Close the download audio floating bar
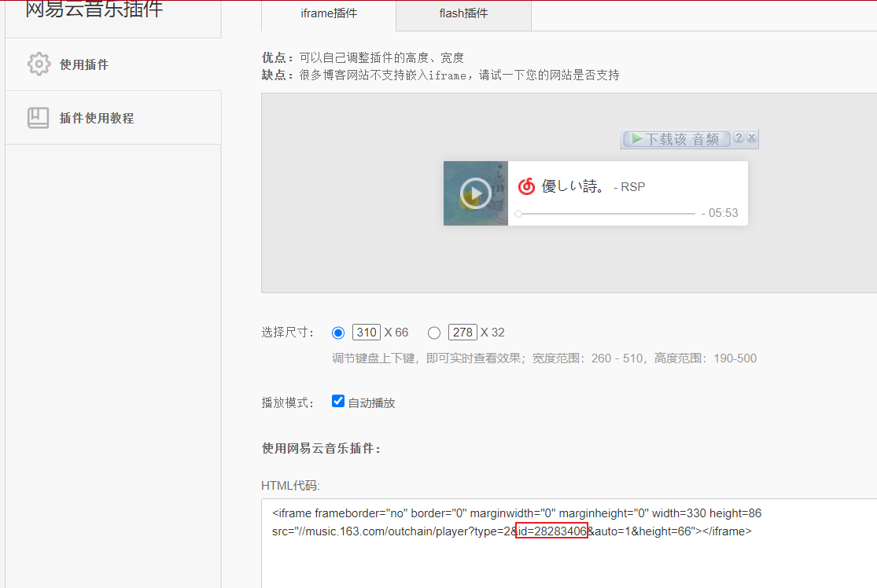The height and width of the screenshot is (588, 877). tap(752, 138)
